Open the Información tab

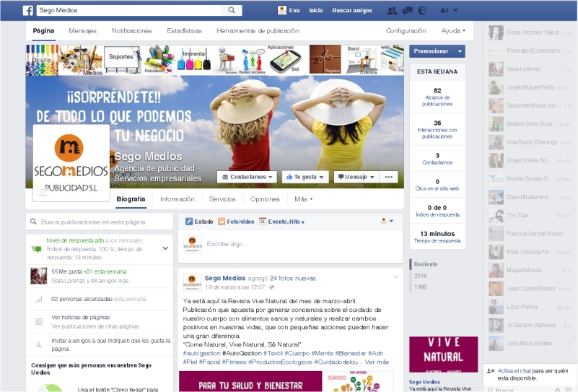coord(178,199)
